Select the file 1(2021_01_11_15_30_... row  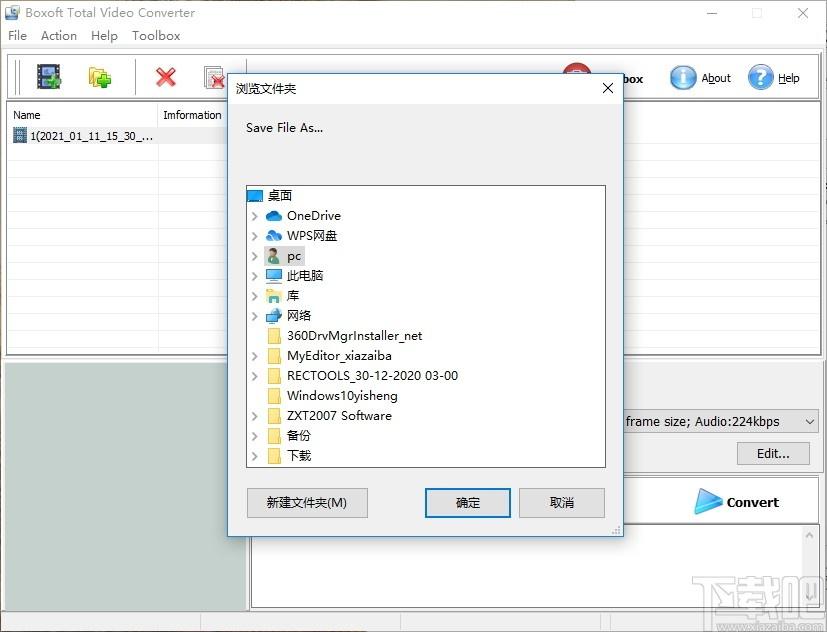(x=118, y=136)
